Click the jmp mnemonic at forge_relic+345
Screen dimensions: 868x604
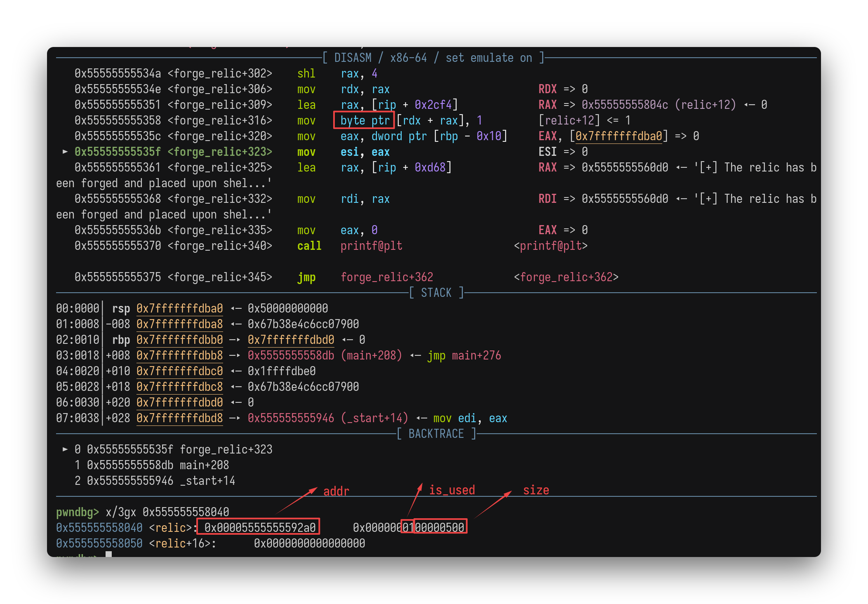point(306,277)
